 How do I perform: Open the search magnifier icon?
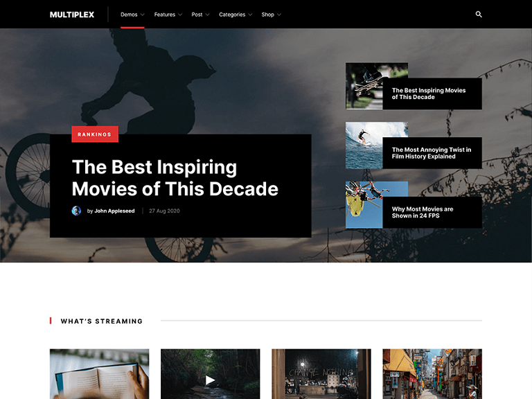coord(479,15)
